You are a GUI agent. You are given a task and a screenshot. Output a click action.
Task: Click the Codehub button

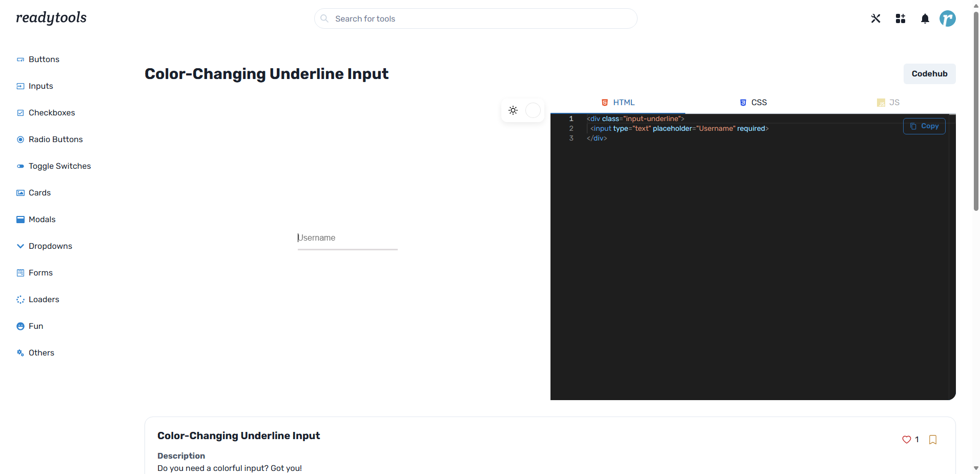(929, 74)
